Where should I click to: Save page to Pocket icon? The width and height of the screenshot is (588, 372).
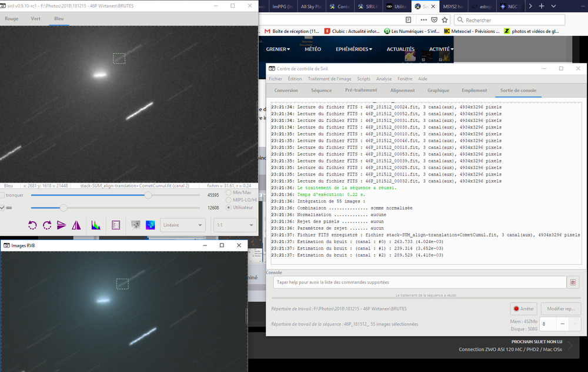435,20
